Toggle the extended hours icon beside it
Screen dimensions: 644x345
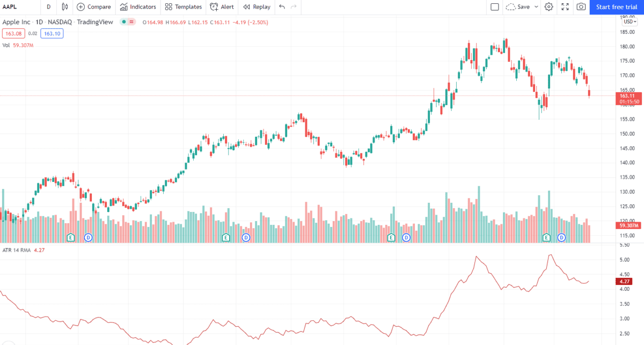130,22
